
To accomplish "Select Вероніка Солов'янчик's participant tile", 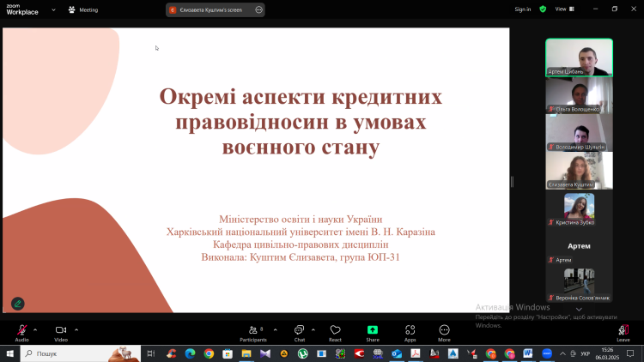I will pos(579,284).
